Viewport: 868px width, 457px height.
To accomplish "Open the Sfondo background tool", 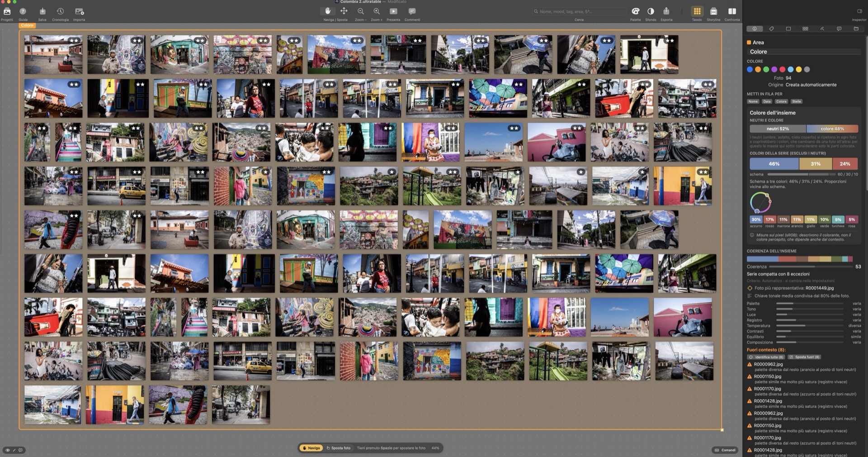I will [651, 11].
